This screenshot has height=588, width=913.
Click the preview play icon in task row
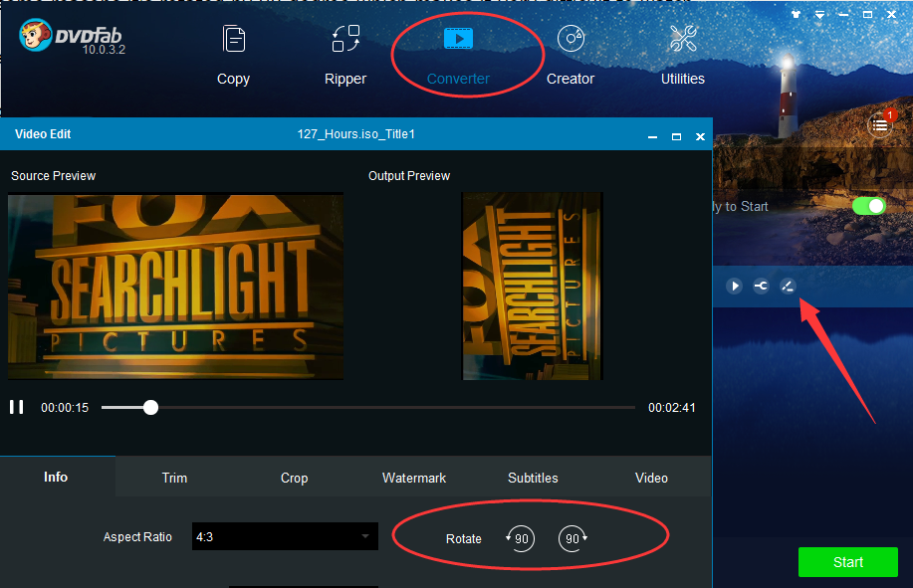point(734,287)
